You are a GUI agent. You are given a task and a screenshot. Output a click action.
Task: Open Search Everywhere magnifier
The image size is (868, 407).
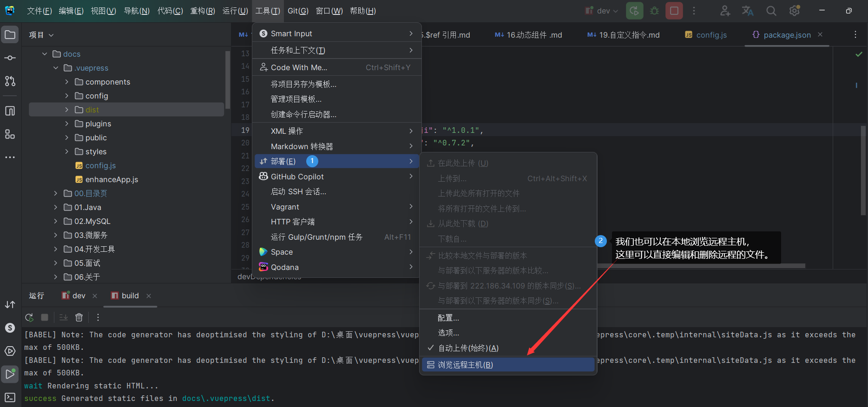click(x=771, y=11)
